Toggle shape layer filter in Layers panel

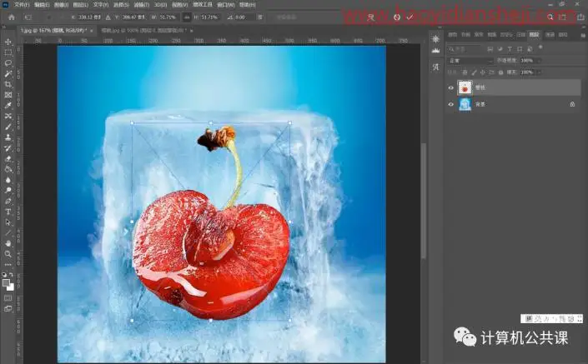pos(520,49)
